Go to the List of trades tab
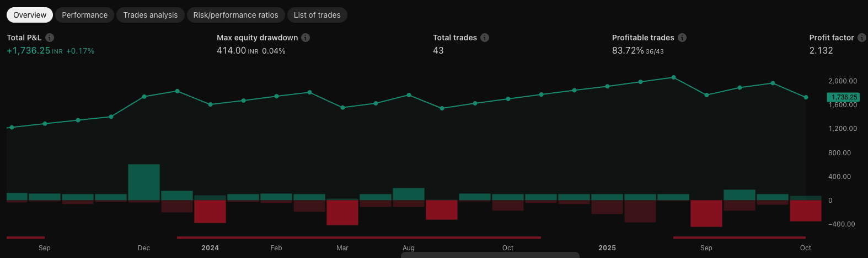The width and height of the screenshot is (868, 258). coord(317,15)
